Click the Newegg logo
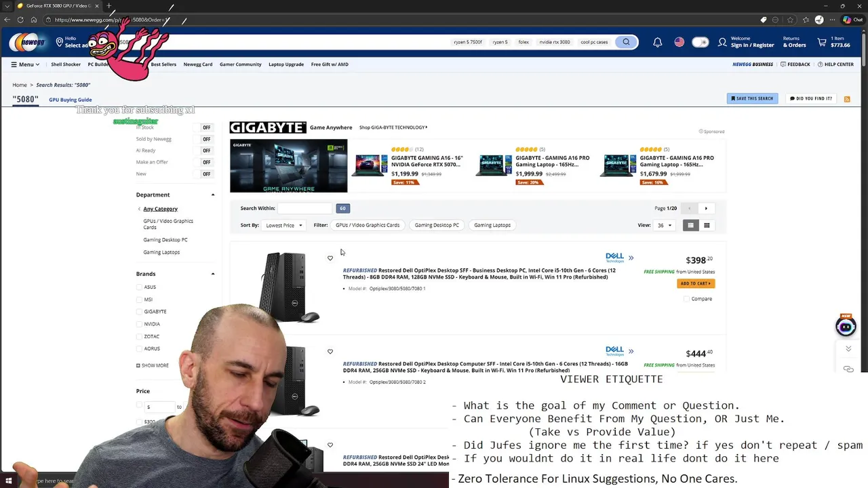 (27, 42)
